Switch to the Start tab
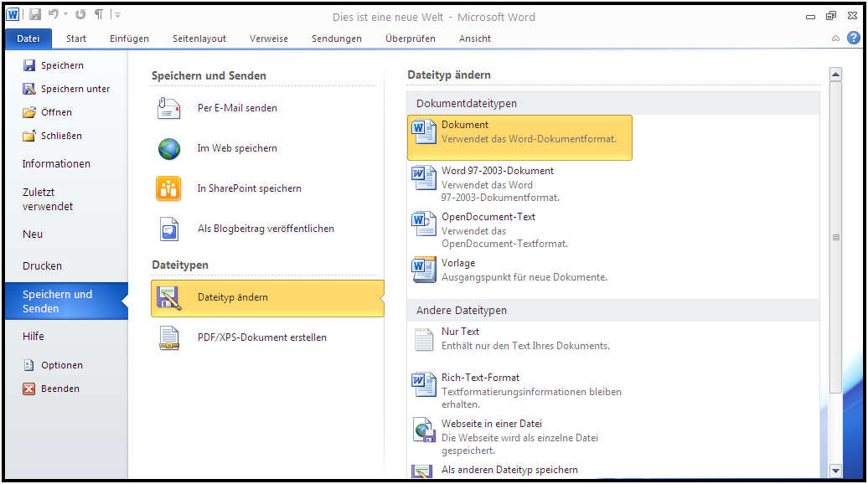The width and height of the screenshot is (868, 484). click(76, 39)
